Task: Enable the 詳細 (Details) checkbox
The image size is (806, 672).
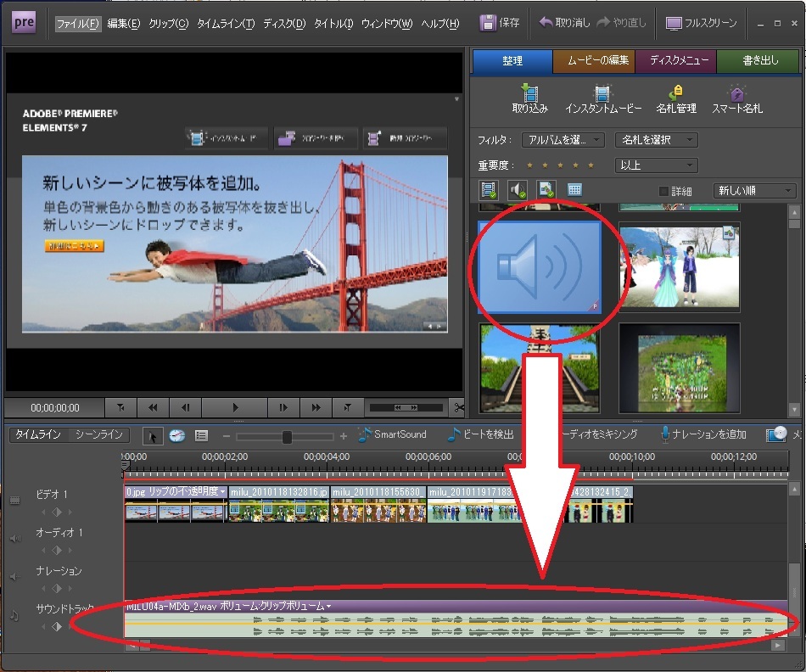Action: [664, 191]
